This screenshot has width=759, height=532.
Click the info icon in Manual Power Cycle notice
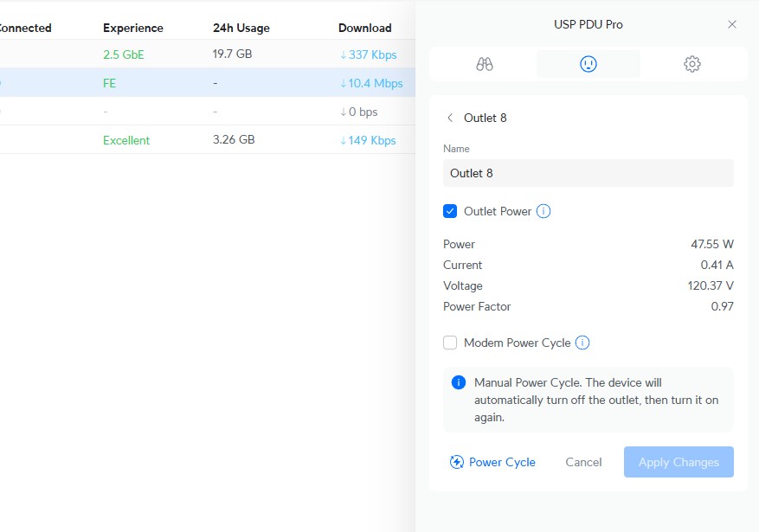pyautogui.click(x=459, y=382)
